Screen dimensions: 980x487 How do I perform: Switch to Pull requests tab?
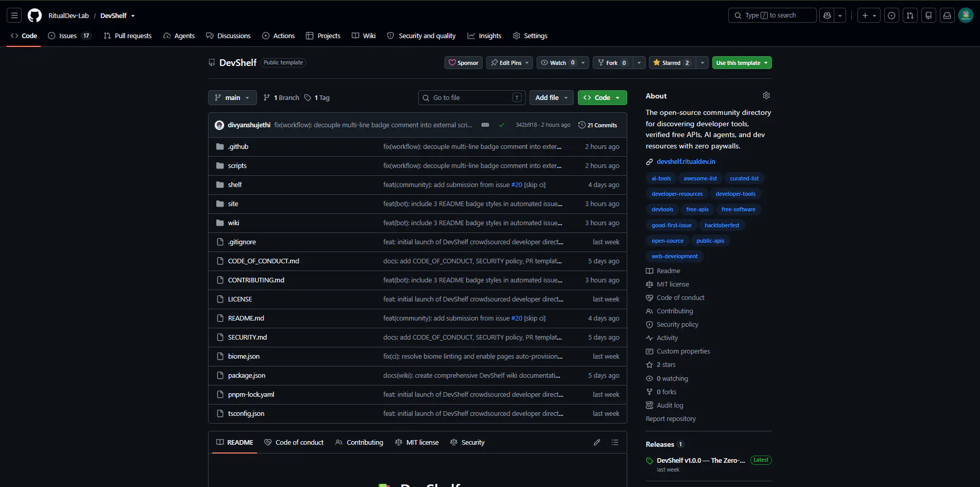(x=128, y=36)
